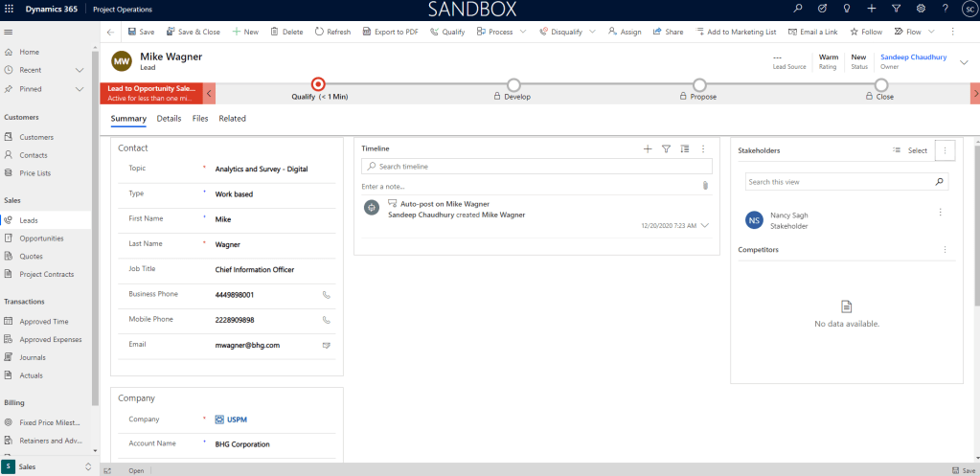980x476 pixels.
Task: Expand the header details chevron beside owner
Action: pyautogui.click(x=964, y=60)
